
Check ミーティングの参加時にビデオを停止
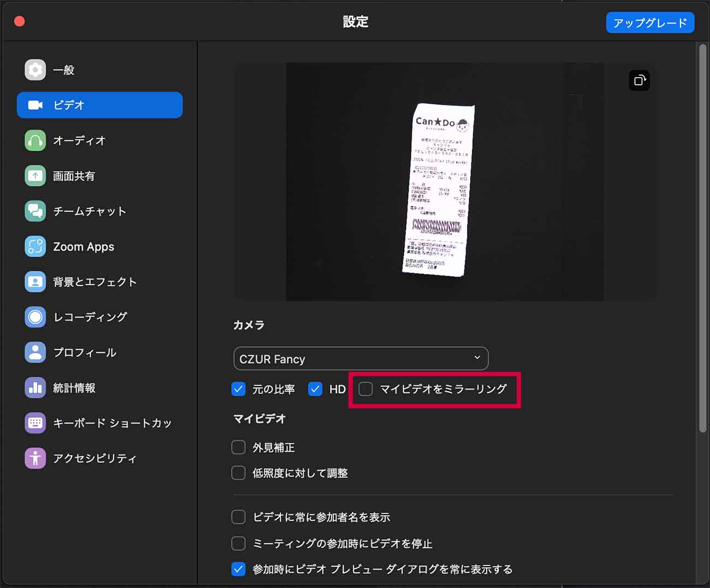coord(239,543)
